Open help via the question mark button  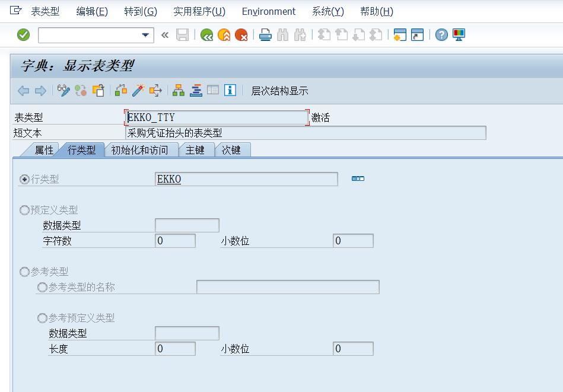[441, 34]
